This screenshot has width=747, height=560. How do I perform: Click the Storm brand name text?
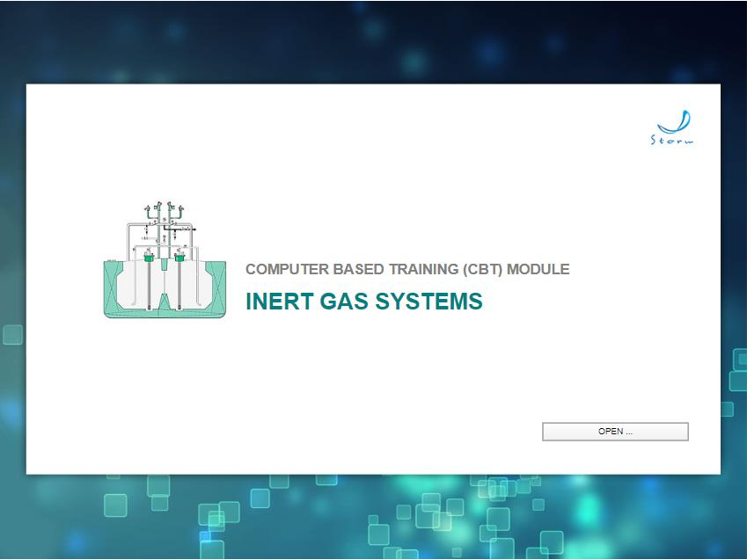(x=671, y=141)
